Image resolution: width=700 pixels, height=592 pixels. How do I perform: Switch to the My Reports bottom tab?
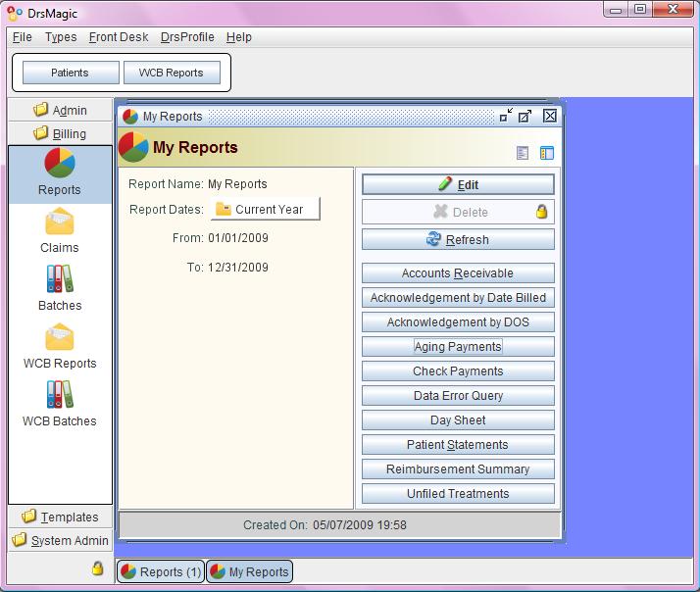[250, 571]
